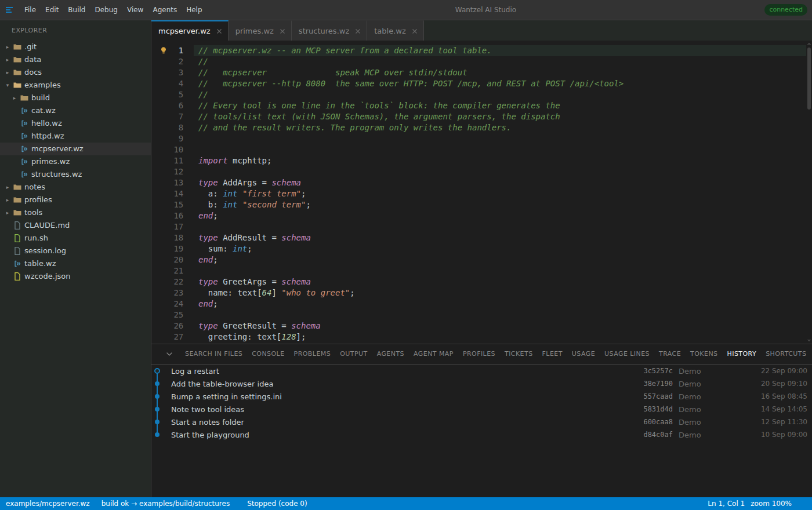Viewport: 812px width, 510px height.
Task: Close the mcpserver.wz editor tab
Action: point(219,31)
